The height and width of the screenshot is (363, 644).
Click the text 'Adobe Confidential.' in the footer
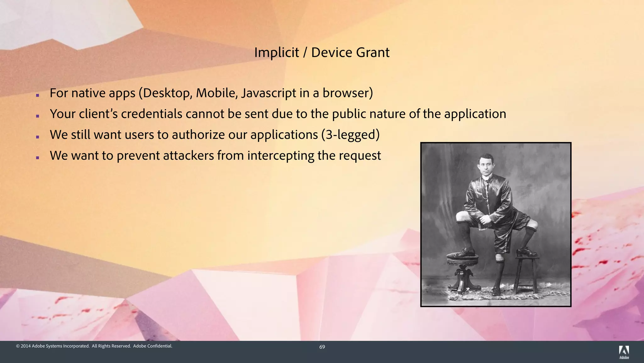tap(153, 346)
